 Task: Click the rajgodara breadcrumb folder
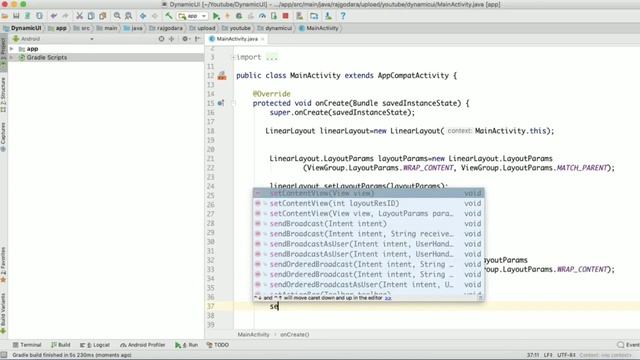pyautogui.click(x=166, y=28)
